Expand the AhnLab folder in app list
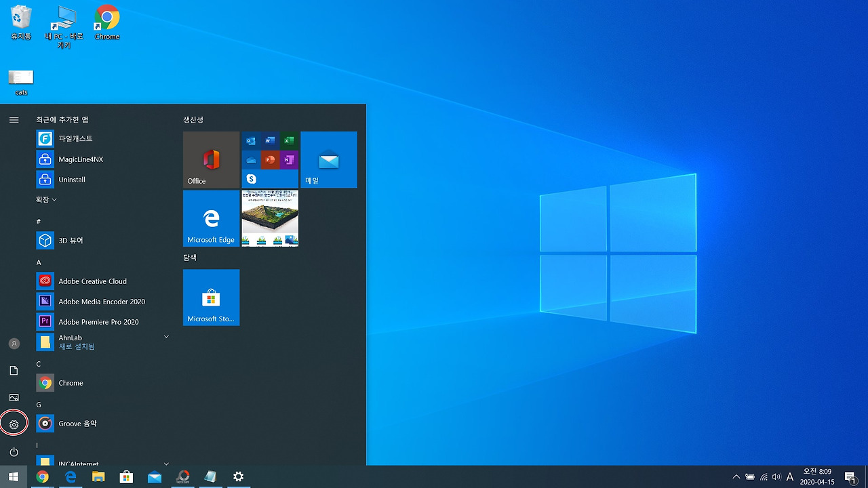Image resolution: width=868 pixels, height=488 pixels. click(102, 342)
